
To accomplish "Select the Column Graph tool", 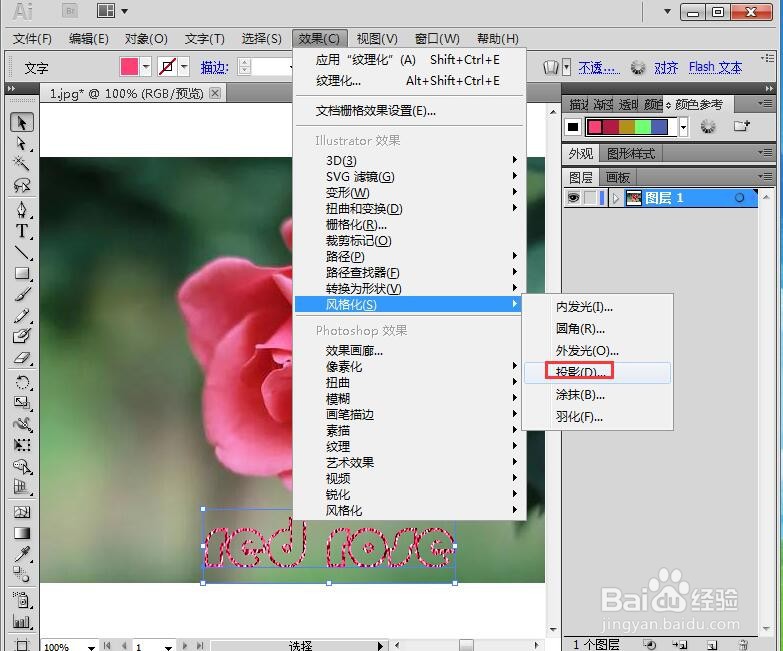I will (21, 622).
